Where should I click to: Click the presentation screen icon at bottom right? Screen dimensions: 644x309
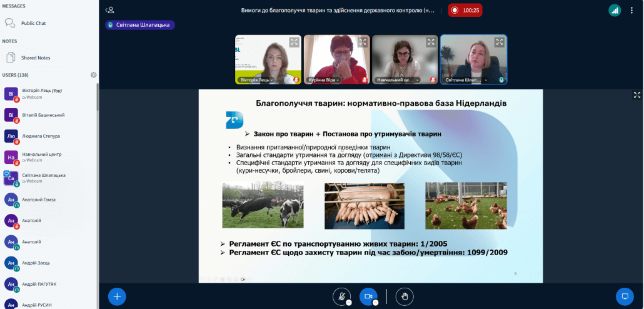[624, 296]
